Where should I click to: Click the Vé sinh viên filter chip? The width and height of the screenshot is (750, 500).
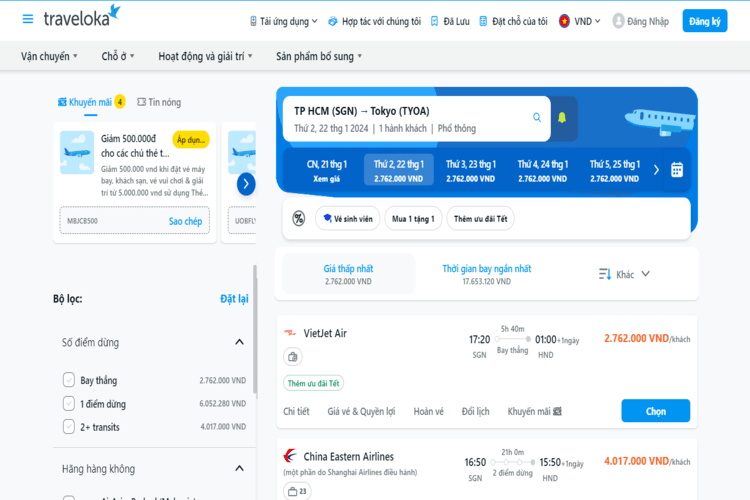tap(348, 219)
